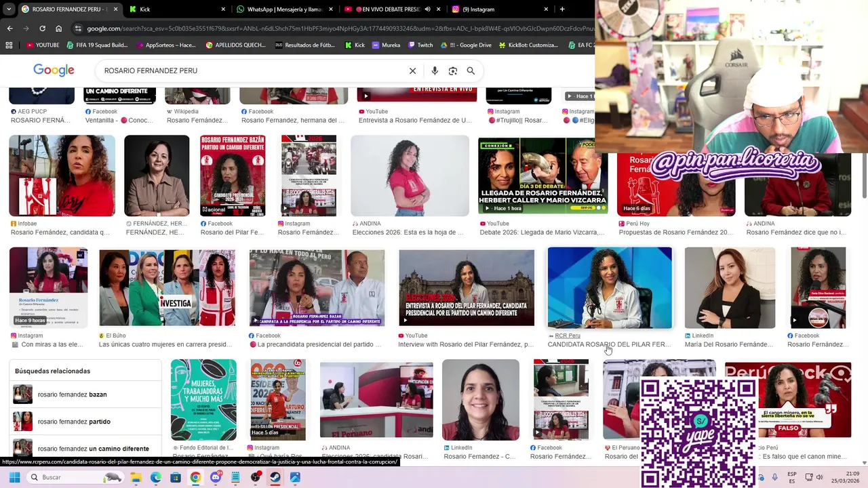Switch to Chrome in the taskbar
Viewport: 868px width, 488px height.
tap(195, 477)
